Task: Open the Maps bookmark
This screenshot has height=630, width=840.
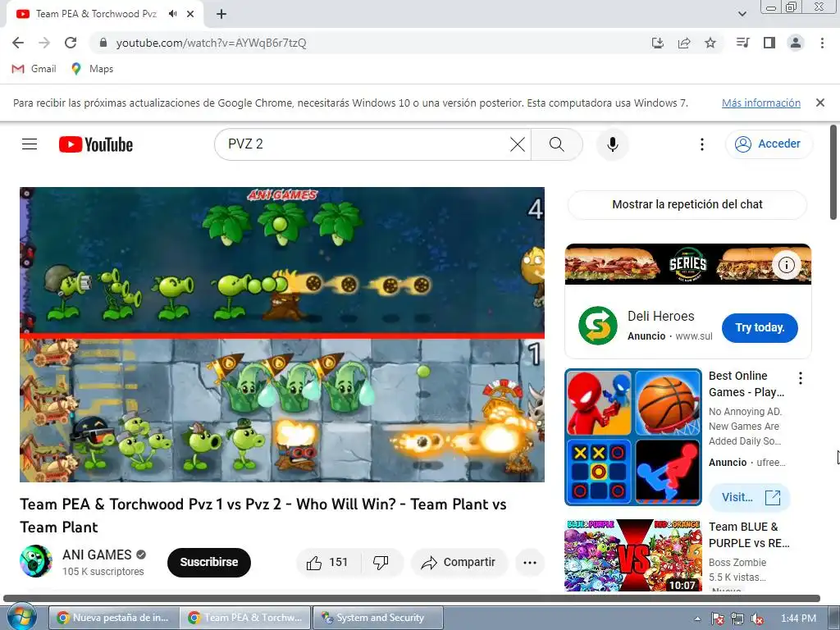Action: point(92,69)
